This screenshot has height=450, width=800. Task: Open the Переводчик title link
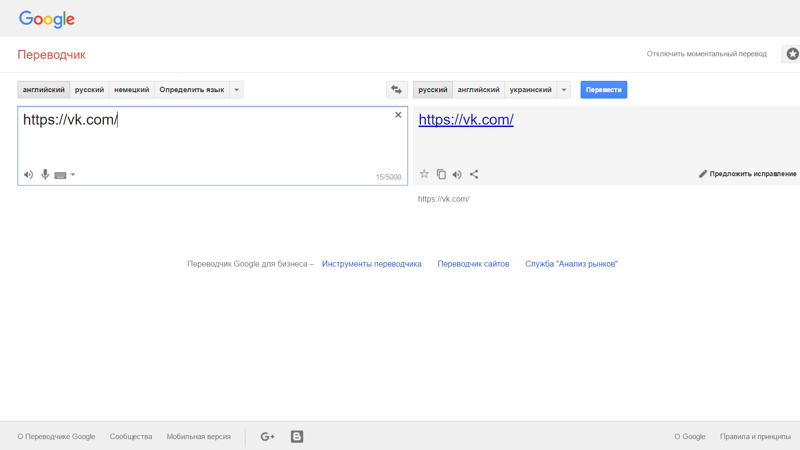point(52,55)
